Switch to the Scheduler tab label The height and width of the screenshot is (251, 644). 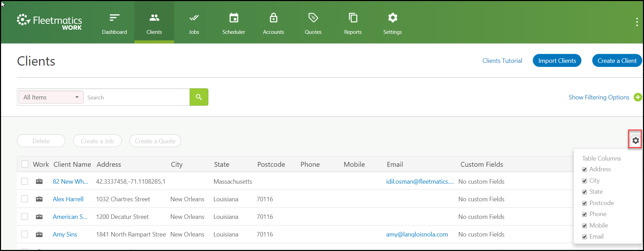[234, 32]
